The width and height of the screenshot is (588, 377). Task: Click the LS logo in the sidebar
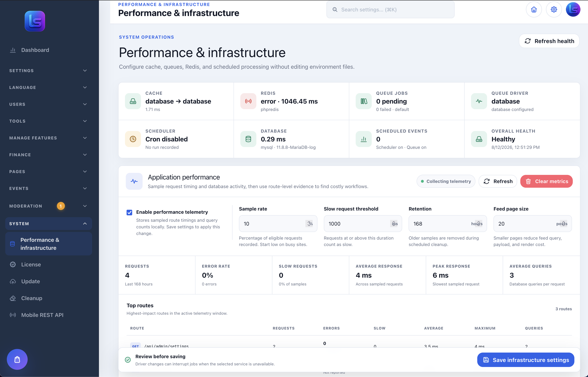tap(35, 21)
